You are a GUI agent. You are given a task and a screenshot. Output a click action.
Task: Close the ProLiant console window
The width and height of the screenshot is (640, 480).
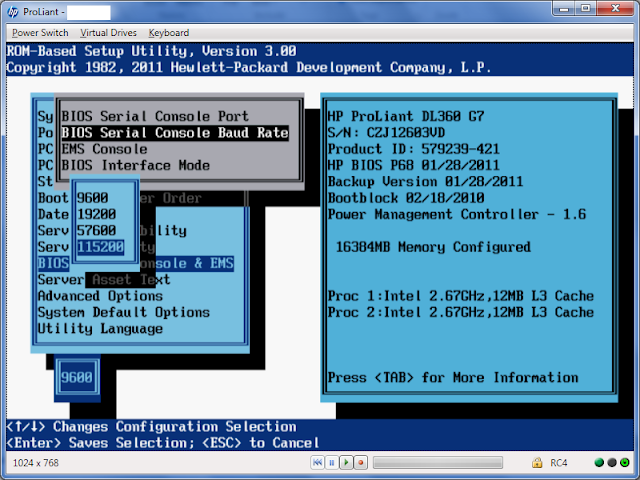(616, 8)
